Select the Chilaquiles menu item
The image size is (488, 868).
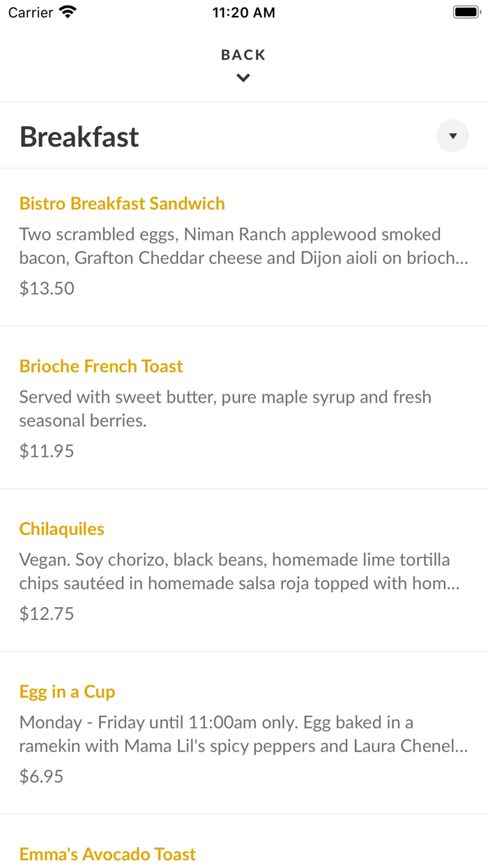[x=62, y=529]
